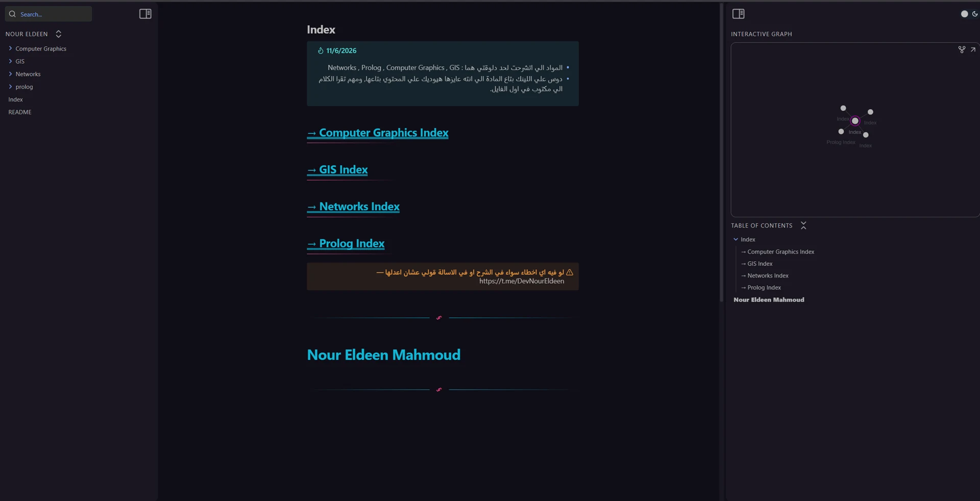
Task: Click the search magnifier icon
Action: point(12,14)
